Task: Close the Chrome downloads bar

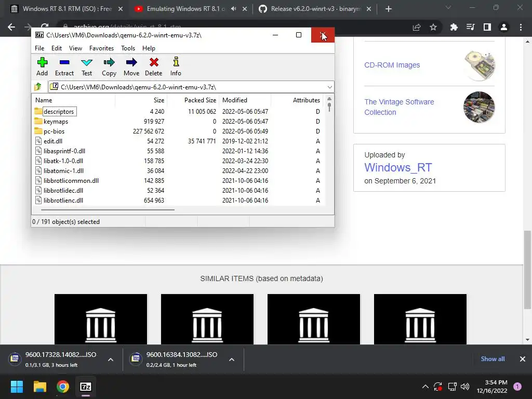Action: 523,359
